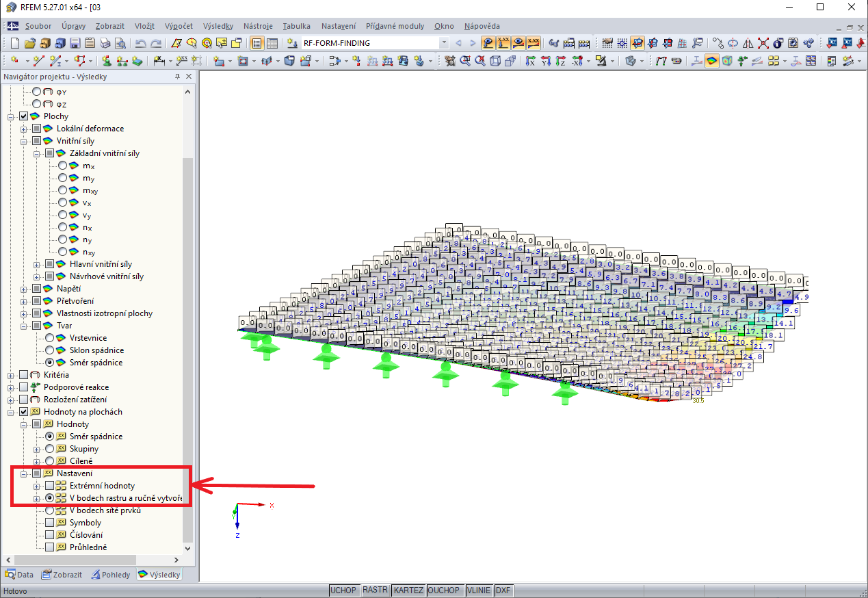
Task: Click the mirror tool icon
Action: click(748, 43)
